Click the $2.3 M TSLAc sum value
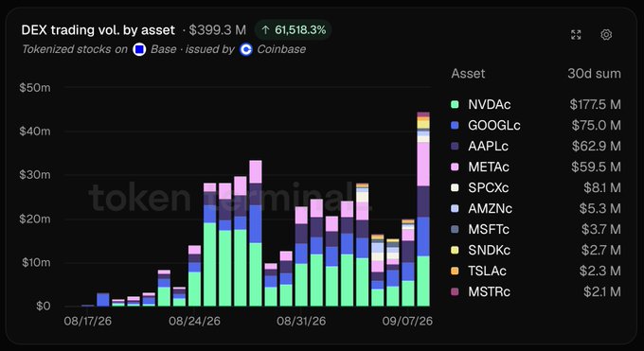Image resolution: width=644 pixels, height=351 pixels. pos(600,271)
